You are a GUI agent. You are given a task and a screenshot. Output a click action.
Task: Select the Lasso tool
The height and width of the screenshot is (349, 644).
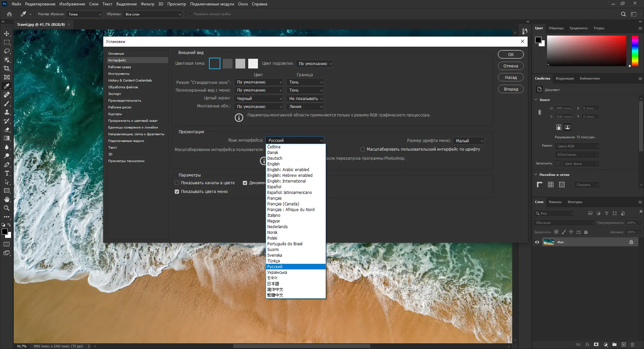[x=7, y=51]
